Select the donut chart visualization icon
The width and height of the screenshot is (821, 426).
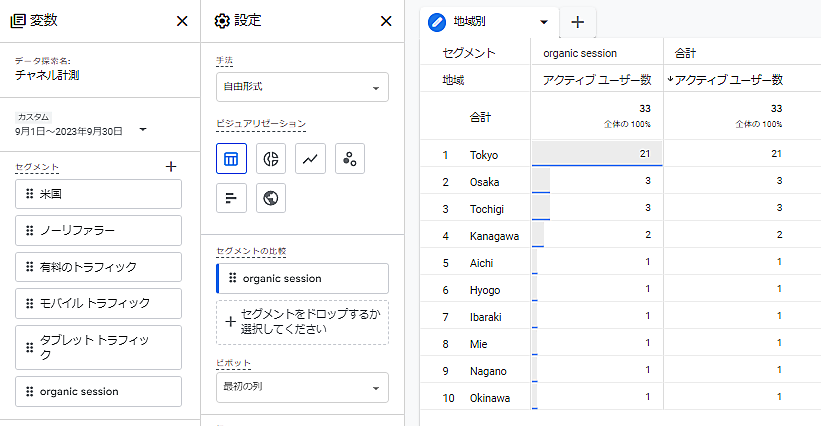click(x=270, y=159)
